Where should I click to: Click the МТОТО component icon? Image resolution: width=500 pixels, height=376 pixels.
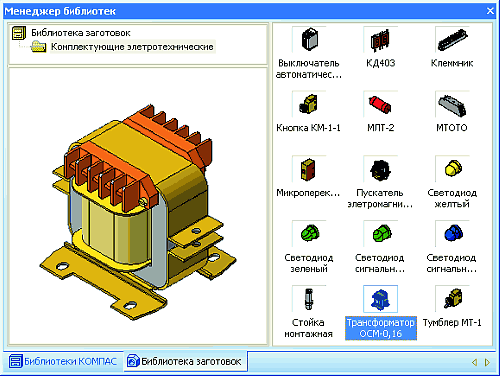(x=452, y=104)
